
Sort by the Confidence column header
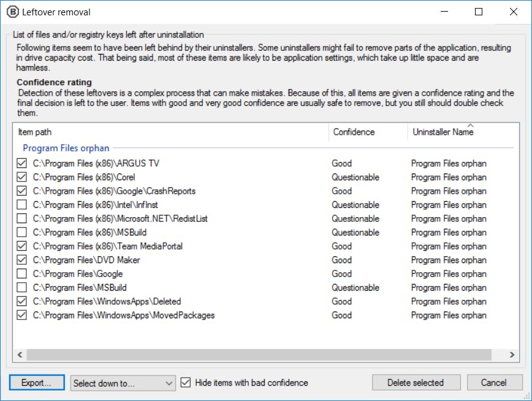point(354,132)
